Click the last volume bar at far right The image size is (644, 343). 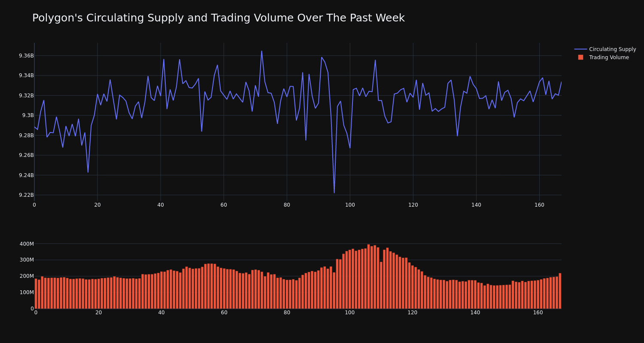(x=560, y=291)
